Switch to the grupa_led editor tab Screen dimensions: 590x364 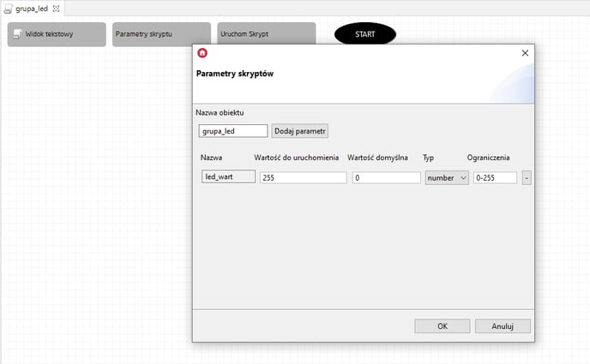point(31,8)
